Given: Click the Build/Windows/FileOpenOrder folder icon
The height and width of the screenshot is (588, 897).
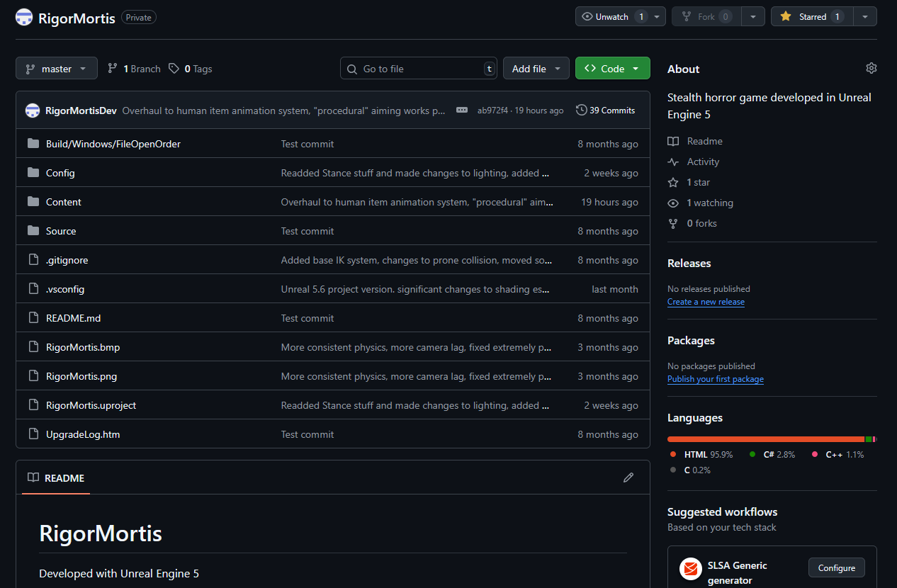Looking at the screenshot, I should (x=33, y=144).
